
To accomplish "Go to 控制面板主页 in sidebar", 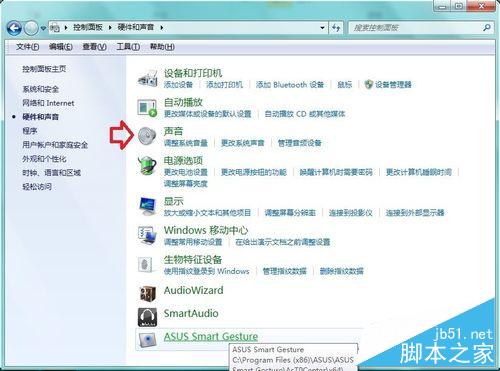I will click(44, 69).
